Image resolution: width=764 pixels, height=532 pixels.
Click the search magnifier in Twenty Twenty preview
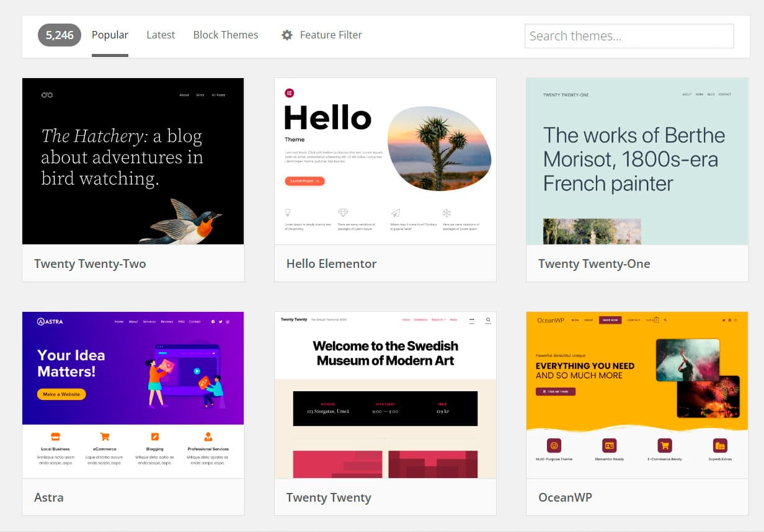coord(487,321)
